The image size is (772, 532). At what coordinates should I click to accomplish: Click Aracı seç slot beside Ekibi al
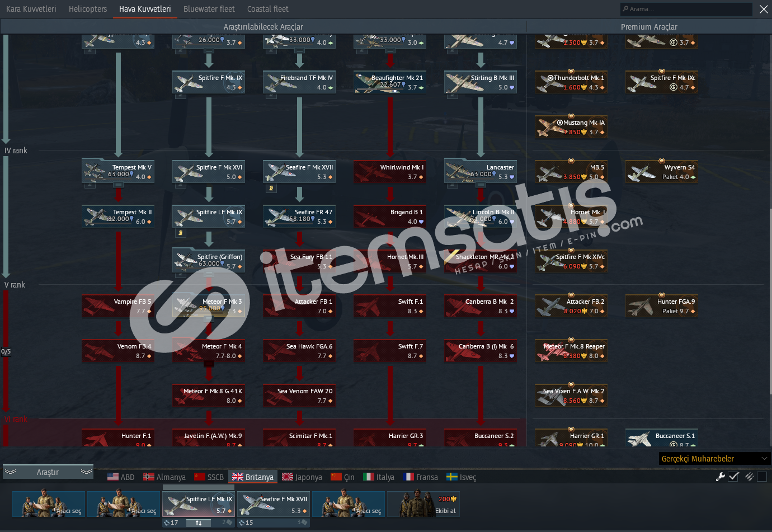click(349, 504)
